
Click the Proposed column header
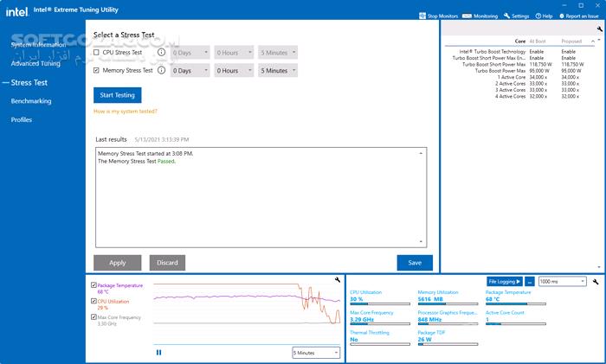tap(571, 42)
